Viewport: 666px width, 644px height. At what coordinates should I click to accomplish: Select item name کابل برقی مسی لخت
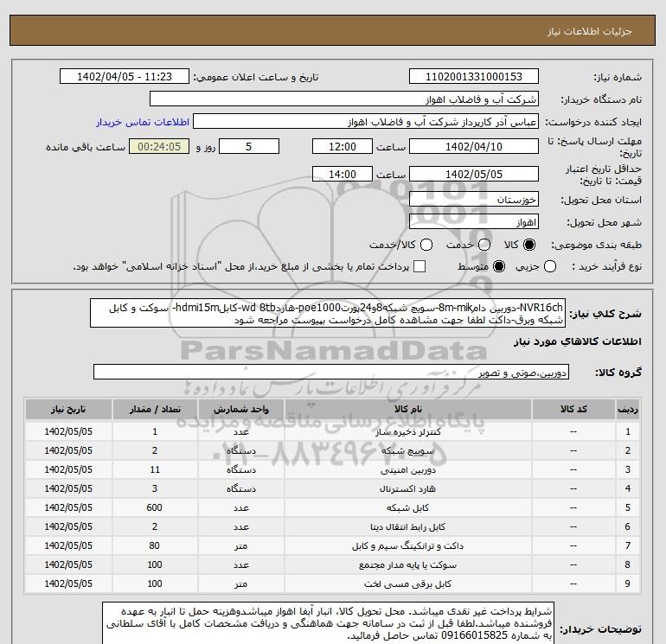tap(407, 584)
